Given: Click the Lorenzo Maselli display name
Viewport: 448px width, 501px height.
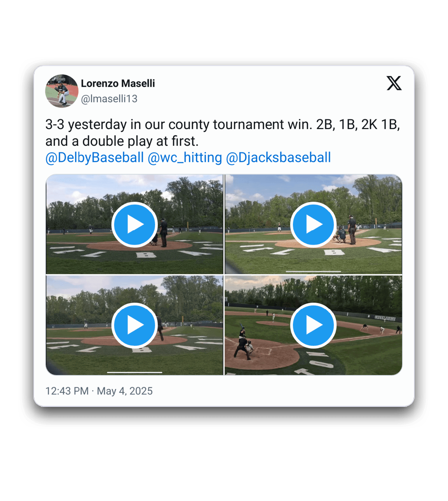Looking at the screenshot, I should click(118, 83).
